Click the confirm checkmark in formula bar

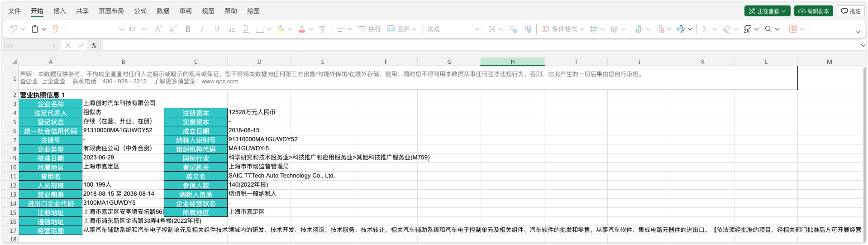click(81, 45)
